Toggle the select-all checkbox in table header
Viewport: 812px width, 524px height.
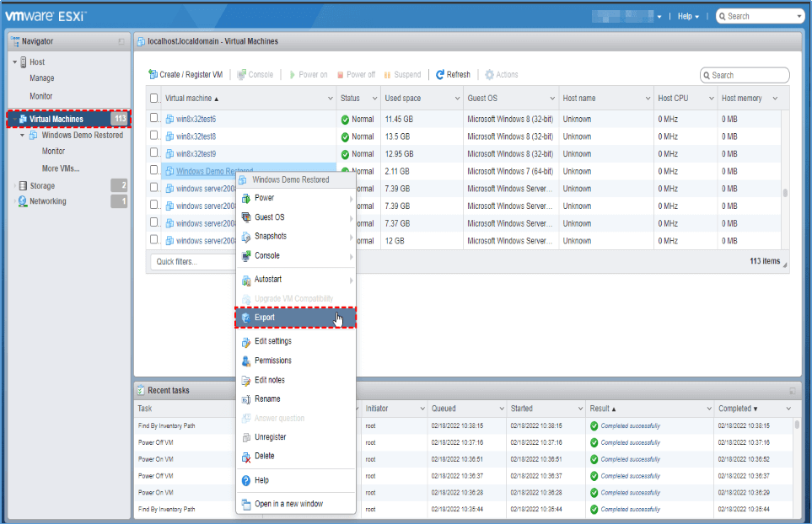[154, 99]
